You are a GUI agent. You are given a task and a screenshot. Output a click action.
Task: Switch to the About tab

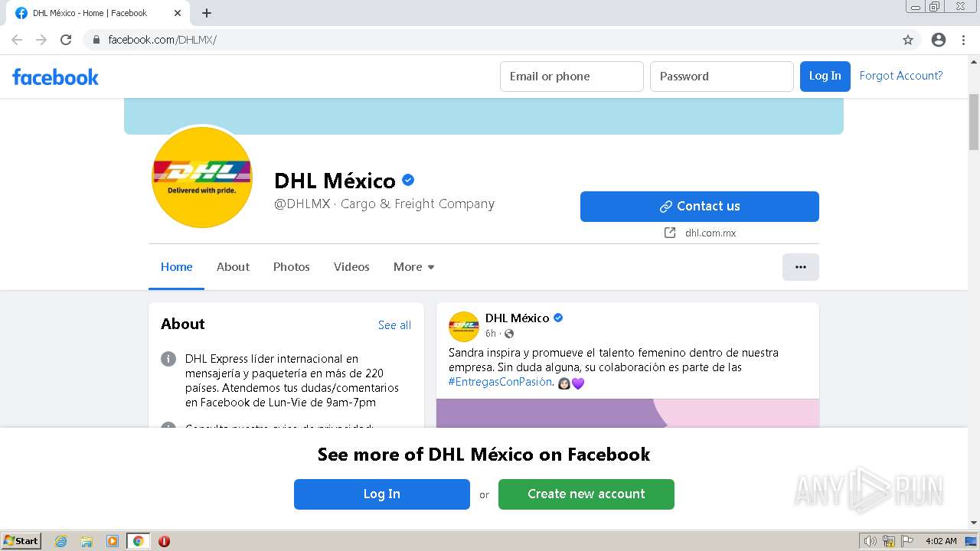coord(233,267)
